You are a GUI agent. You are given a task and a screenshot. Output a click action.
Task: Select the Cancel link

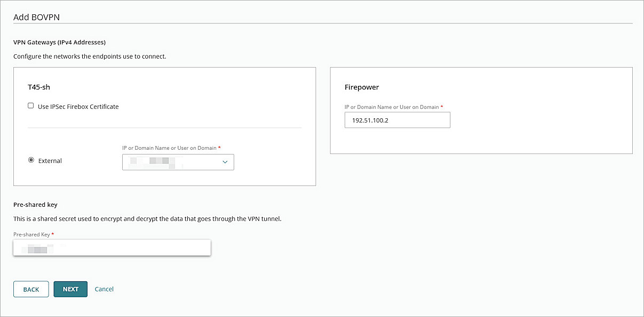(x=104, y=289)
